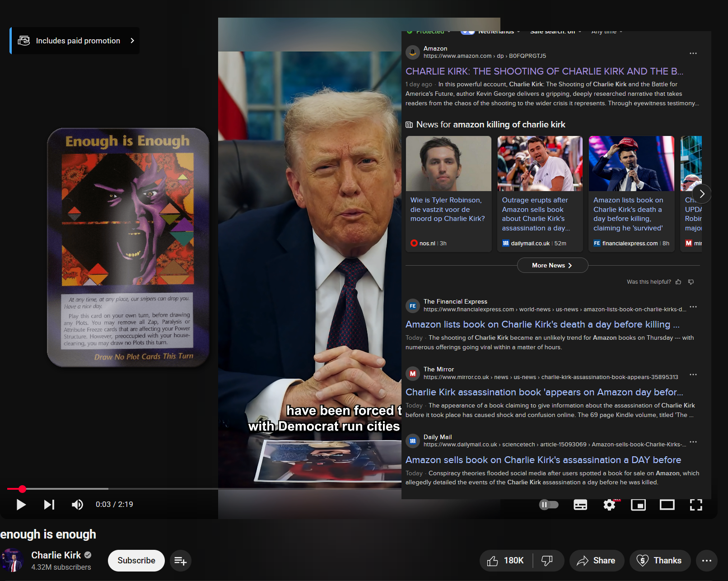Open the Protected status dropdown
The height and width of the screenshot is (581, 728).
coord(429,33)
